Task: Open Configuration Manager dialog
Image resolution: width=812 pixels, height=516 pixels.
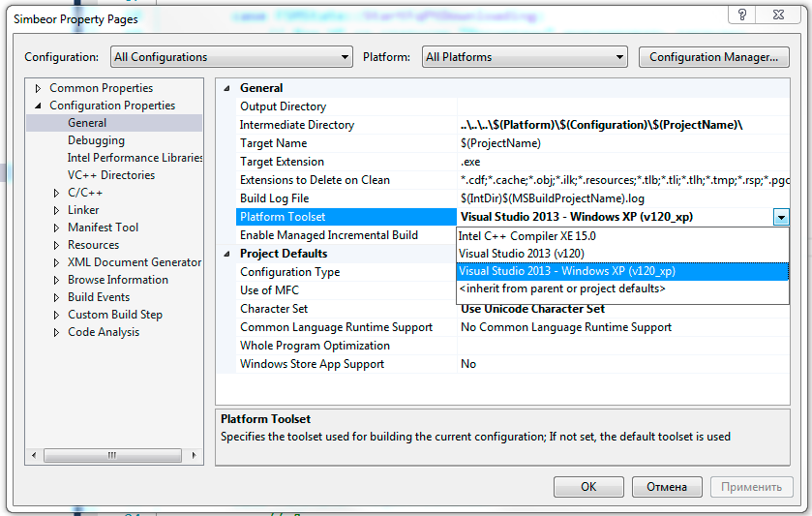Action: coord(713,57)
